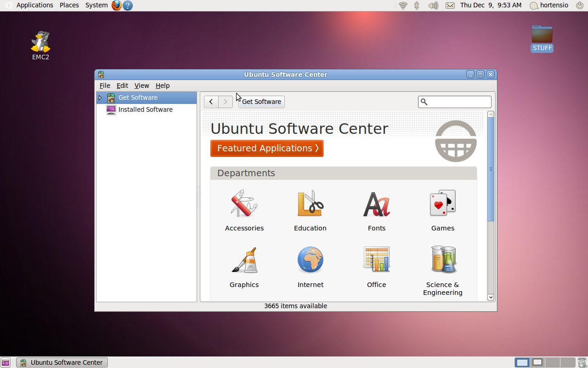Open the System menu

(x=96, y=5)
